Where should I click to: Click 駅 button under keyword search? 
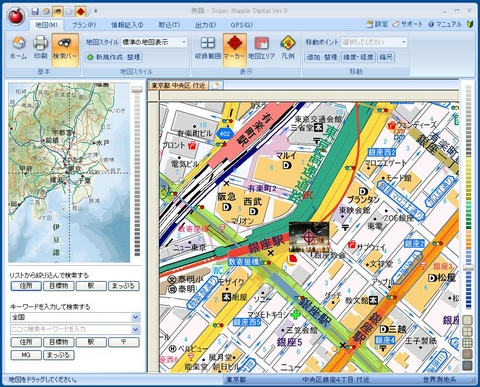pos(91,342)
